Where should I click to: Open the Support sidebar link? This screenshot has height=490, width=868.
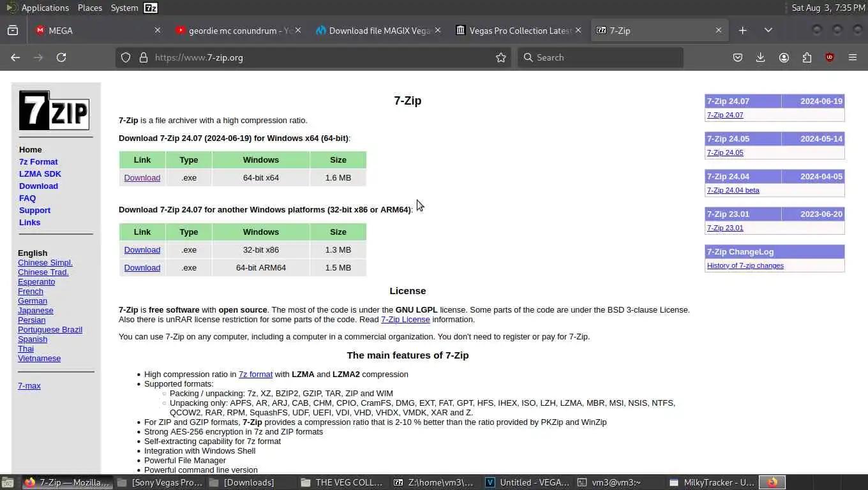pos(34,210)
